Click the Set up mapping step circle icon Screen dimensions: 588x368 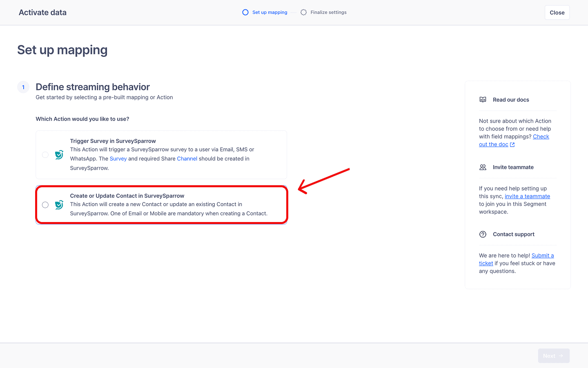245,12
